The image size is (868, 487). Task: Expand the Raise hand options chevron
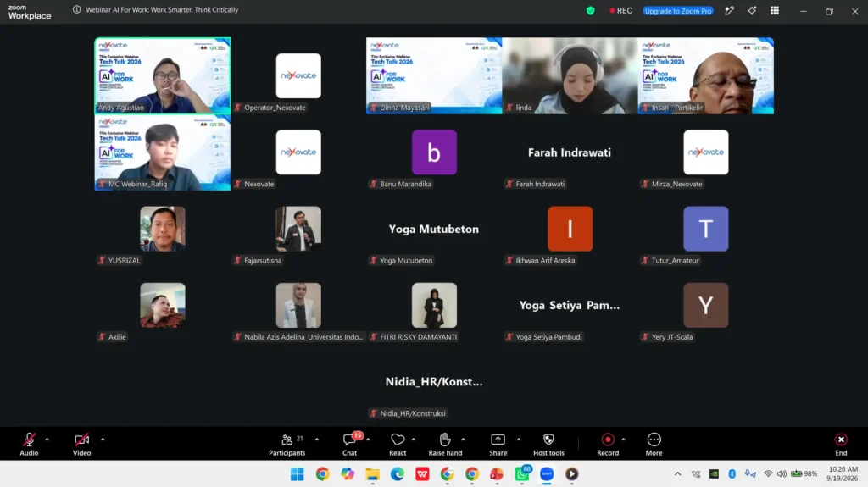464,440
